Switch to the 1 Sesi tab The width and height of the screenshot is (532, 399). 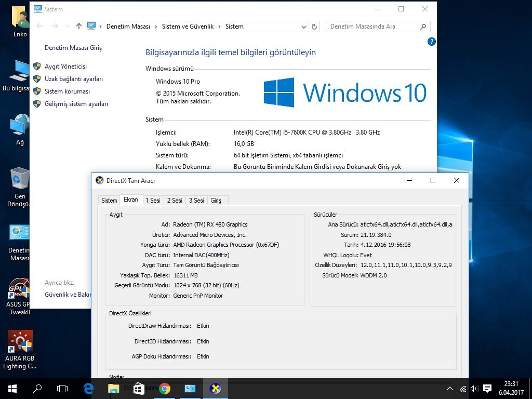(153, 201)
